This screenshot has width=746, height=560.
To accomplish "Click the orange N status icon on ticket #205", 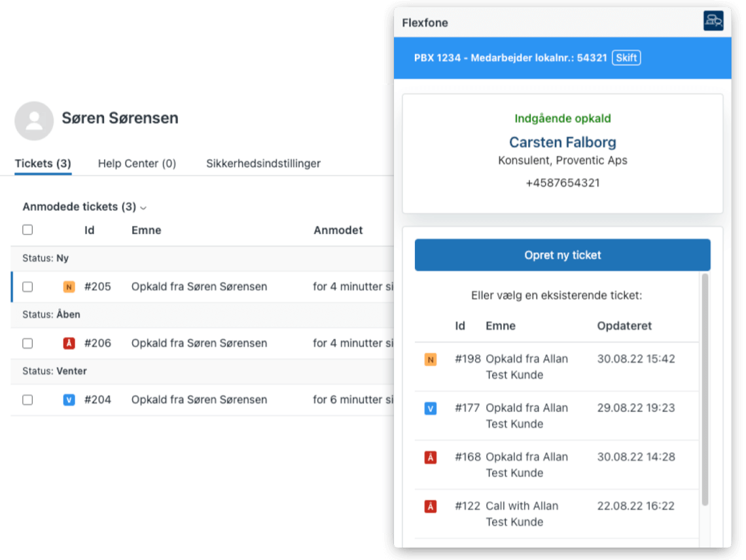I will pyautogui.click(x=68, y=287).
